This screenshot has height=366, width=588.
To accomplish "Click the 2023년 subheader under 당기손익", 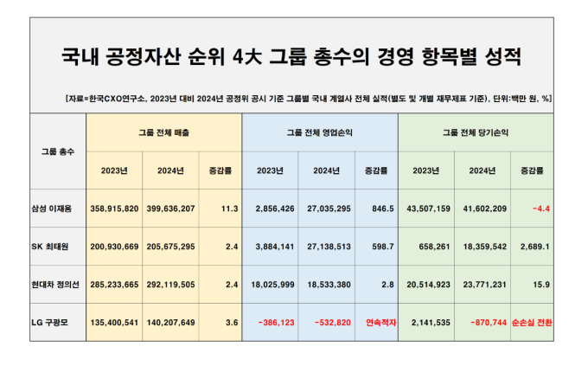I will [426, 170].
